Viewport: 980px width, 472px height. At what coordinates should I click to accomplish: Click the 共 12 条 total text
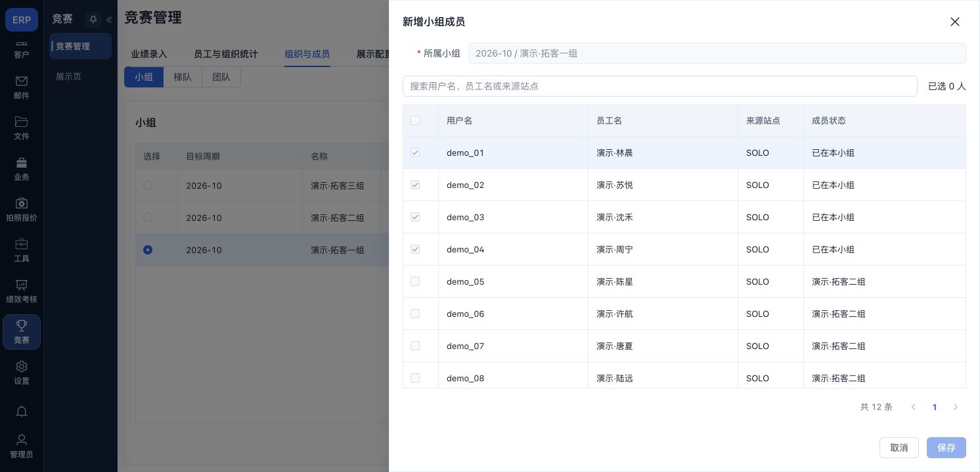point(876,407)
